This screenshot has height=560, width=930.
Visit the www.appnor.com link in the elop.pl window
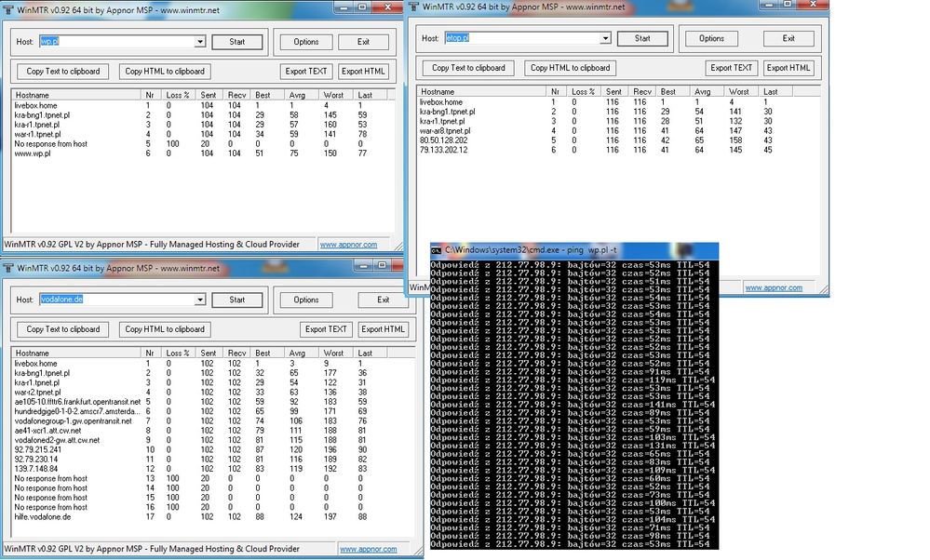click(774, 287)
